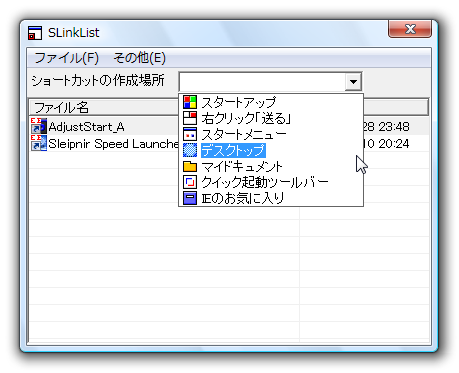Click the Sleipnir Speed Launcher shortcut icon
The width and height of the screenshot is (459, 373).
[x=39, y=143]
